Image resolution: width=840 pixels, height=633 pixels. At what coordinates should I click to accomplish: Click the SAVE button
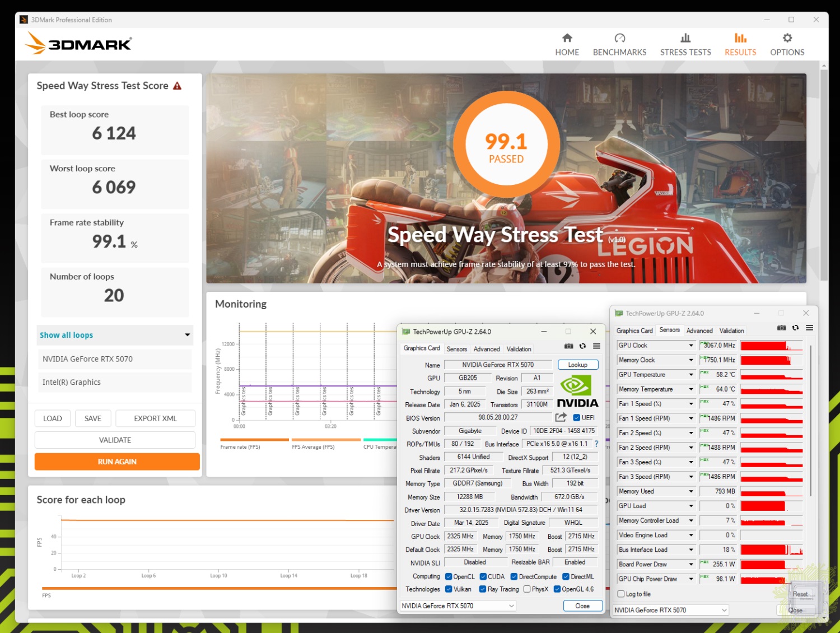click(93, 418)
